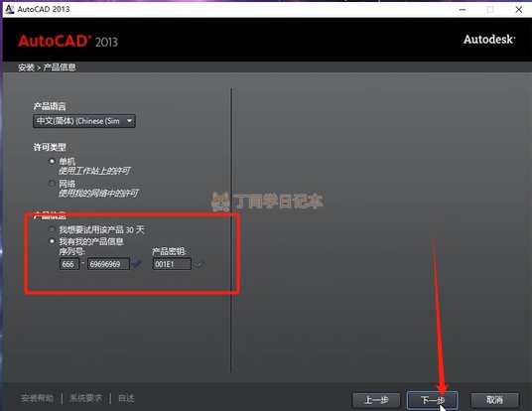
Task: Click the product key field 001E1
Action: pos(172,264)
